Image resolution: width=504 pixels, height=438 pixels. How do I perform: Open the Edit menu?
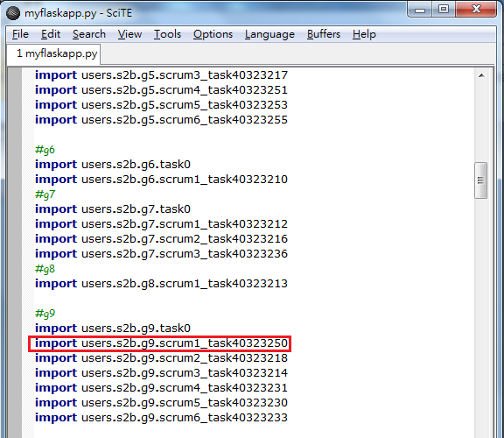[x=51, y=34]
